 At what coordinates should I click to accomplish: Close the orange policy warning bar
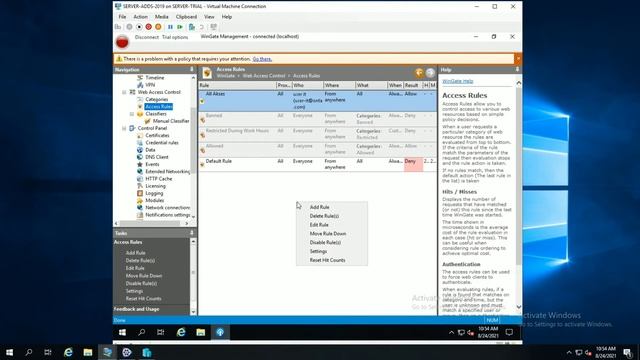pyautogui.click(x=518, y=59)
